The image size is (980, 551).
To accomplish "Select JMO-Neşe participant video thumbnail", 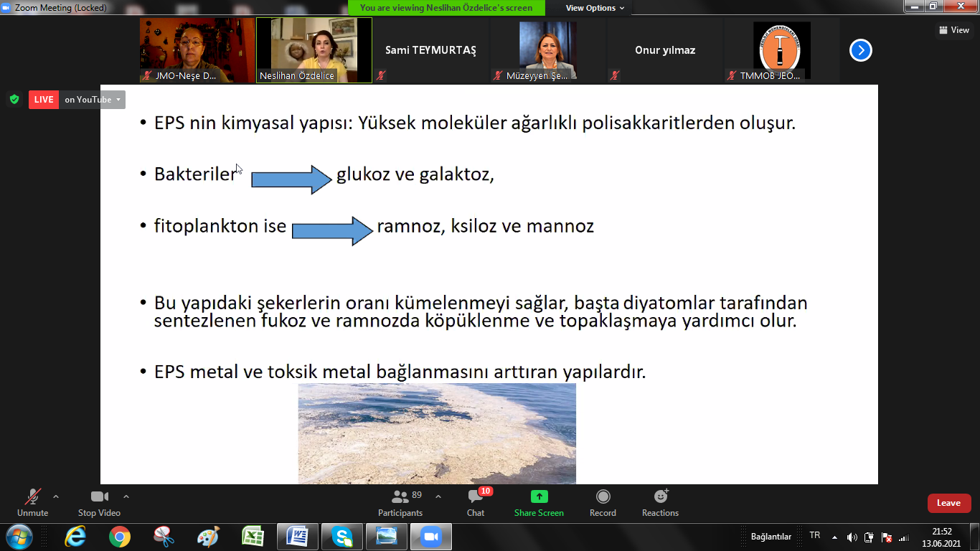I will pos(197,50).
